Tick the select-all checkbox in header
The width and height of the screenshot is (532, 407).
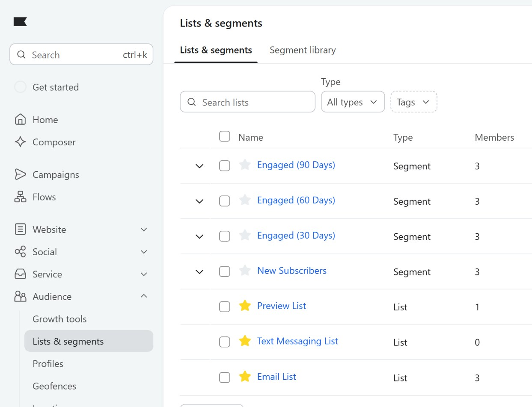(225, 136)
